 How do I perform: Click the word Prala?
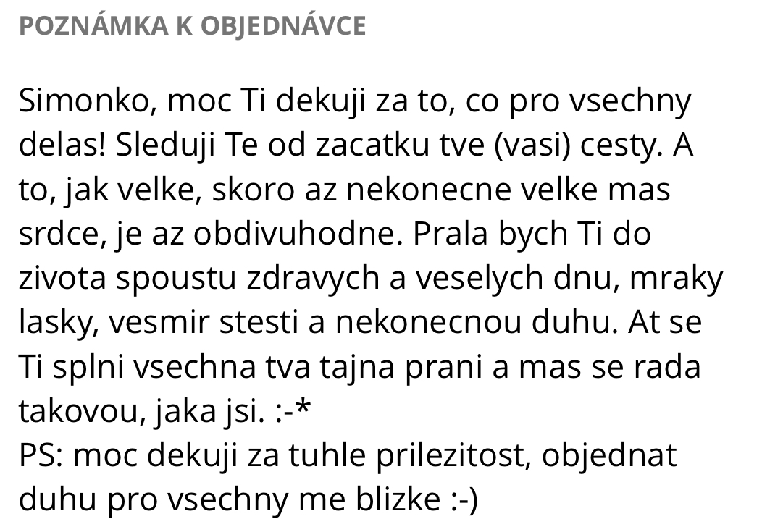pos(451,234)
